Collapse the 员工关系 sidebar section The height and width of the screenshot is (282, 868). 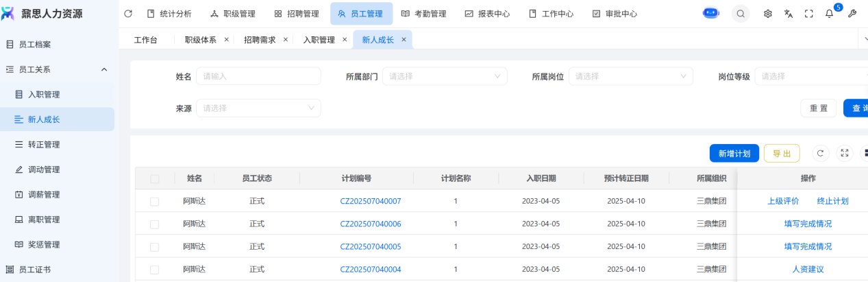[104, 69]
